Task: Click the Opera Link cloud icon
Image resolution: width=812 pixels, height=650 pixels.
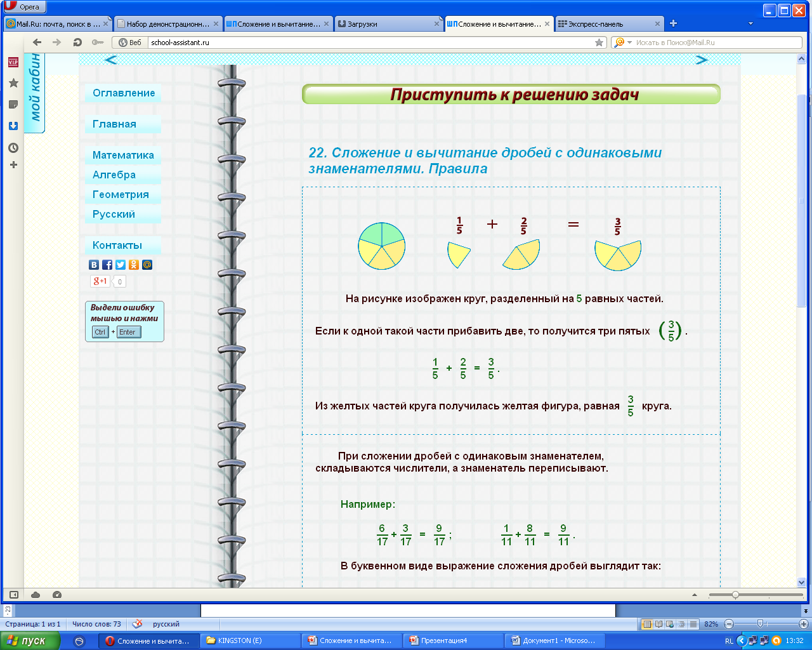Action: 36,595
